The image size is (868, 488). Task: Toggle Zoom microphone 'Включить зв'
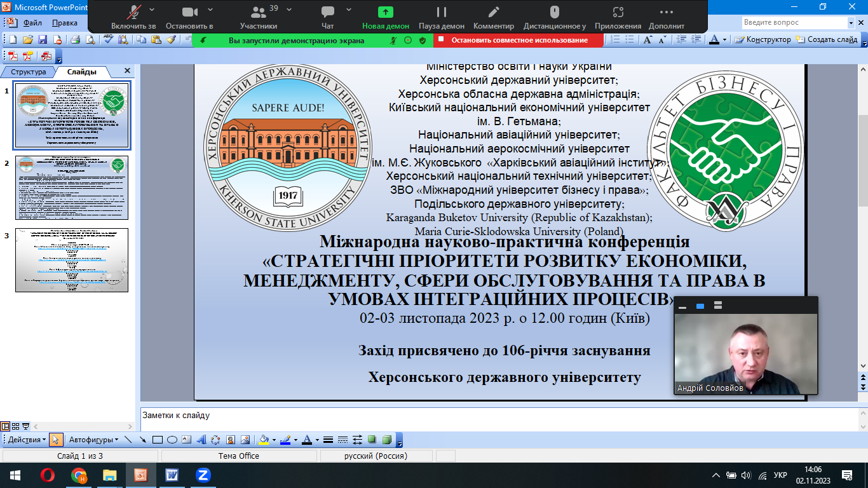tap(133, 17)
